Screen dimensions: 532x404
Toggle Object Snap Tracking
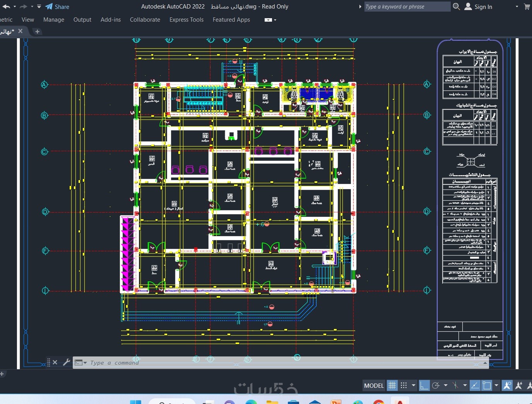point(475,385)
